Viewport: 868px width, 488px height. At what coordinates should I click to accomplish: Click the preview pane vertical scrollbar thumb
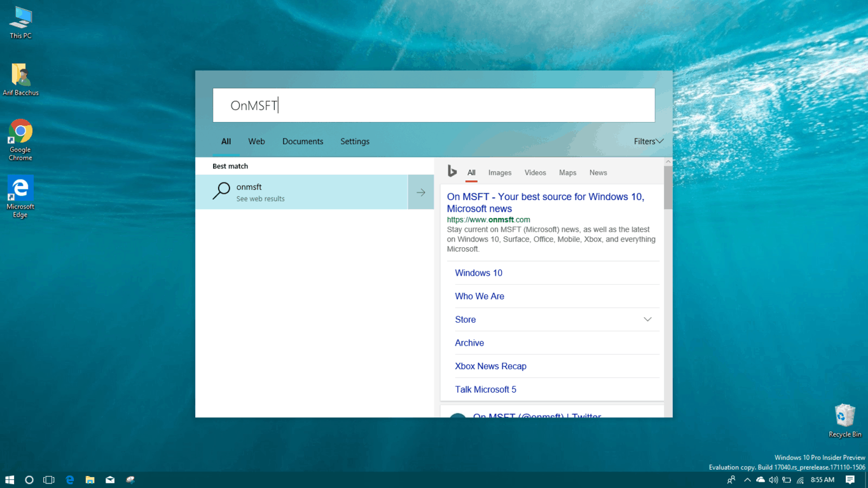pos(668,188)
